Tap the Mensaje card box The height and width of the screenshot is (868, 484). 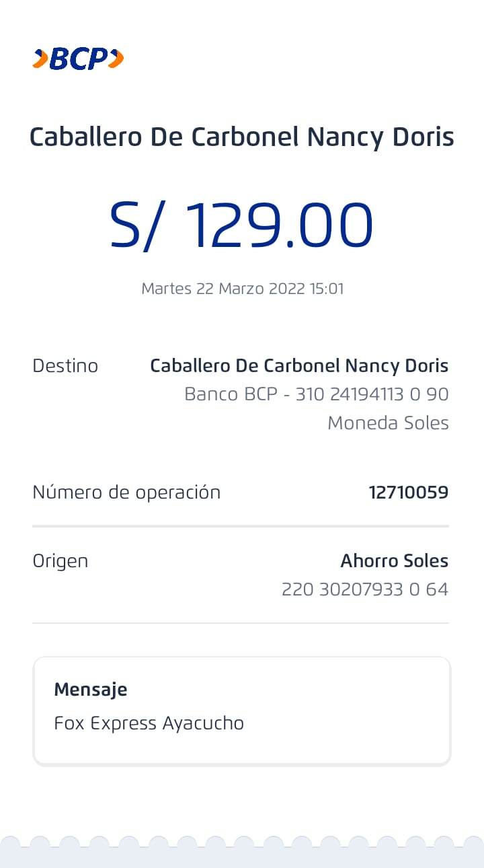(242, 711)
